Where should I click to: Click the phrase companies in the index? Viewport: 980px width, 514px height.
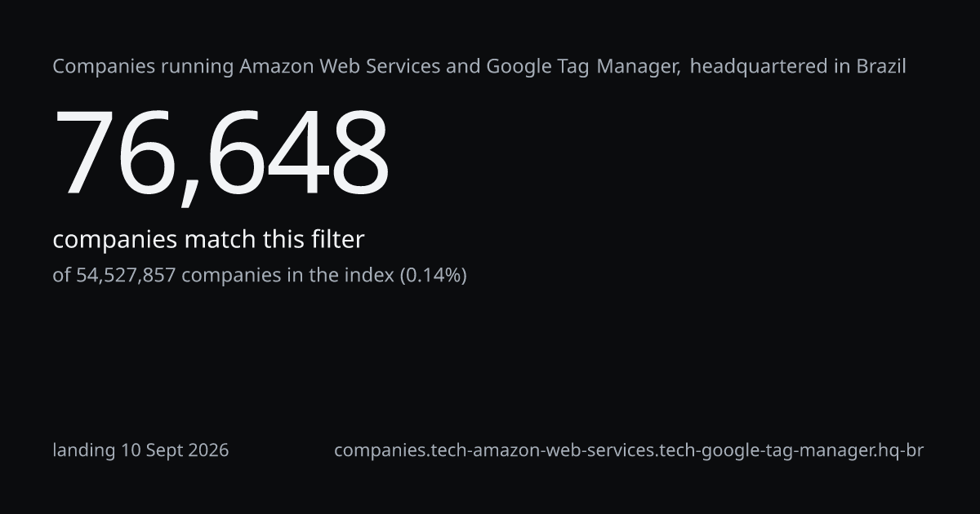287,276
